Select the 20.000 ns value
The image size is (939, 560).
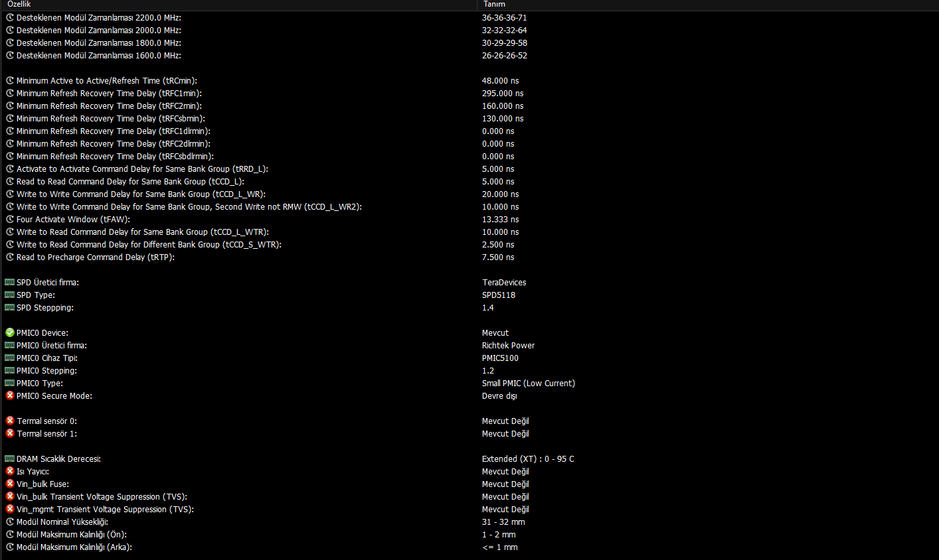click(x=501, y=194)
